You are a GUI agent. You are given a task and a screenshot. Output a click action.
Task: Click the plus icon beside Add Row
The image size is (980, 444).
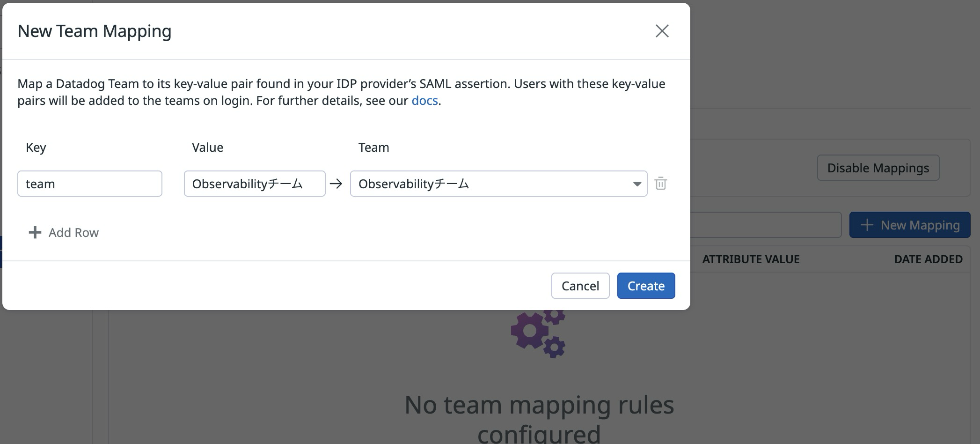pyautogui.click(x=35, y=232)
